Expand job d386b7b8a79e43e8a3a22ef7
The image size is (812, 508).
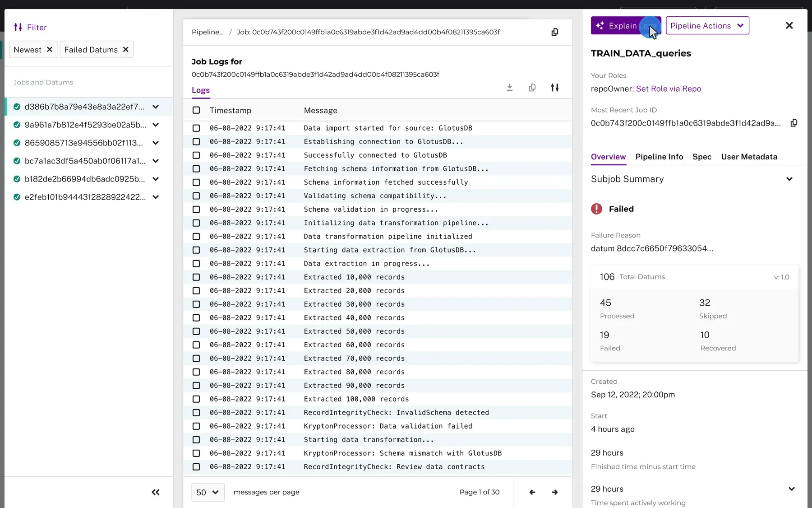pyautogui.click(x=156, y=107)
